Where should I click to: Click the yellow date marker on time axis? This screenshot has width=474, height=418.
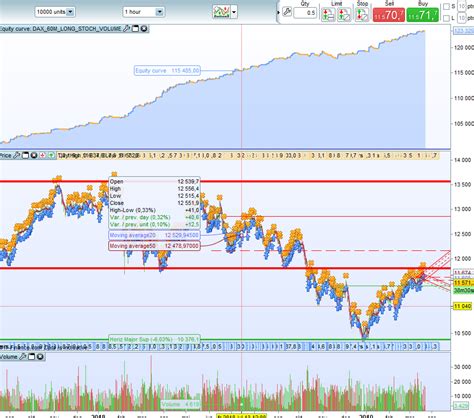241,416
